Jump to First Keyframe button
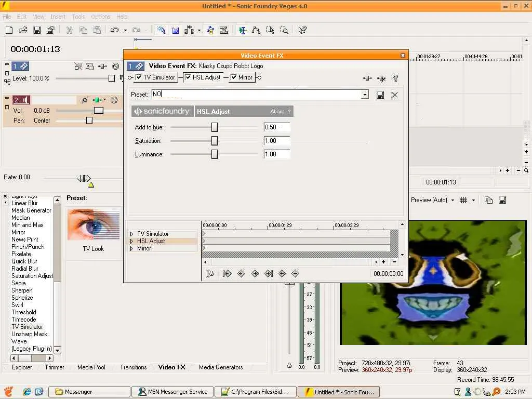The height and width of the screenshot is (399, 532). click(227, 273)
